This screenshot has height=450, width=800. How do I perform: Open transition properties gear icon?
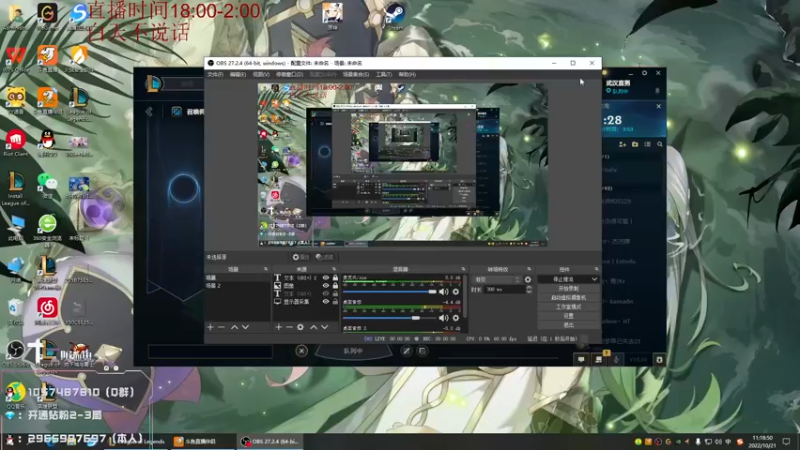528,280
